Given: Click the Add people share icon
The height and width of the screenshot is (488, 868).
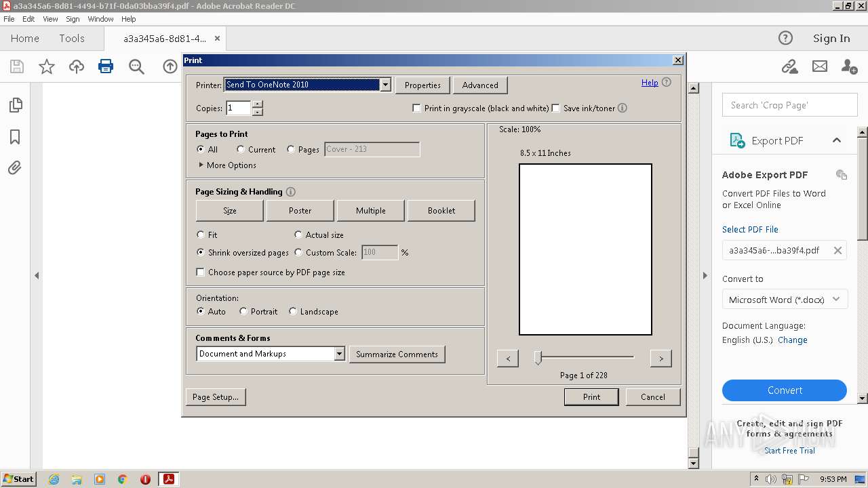Looking at the screenshot, I should tap(849, 66).
